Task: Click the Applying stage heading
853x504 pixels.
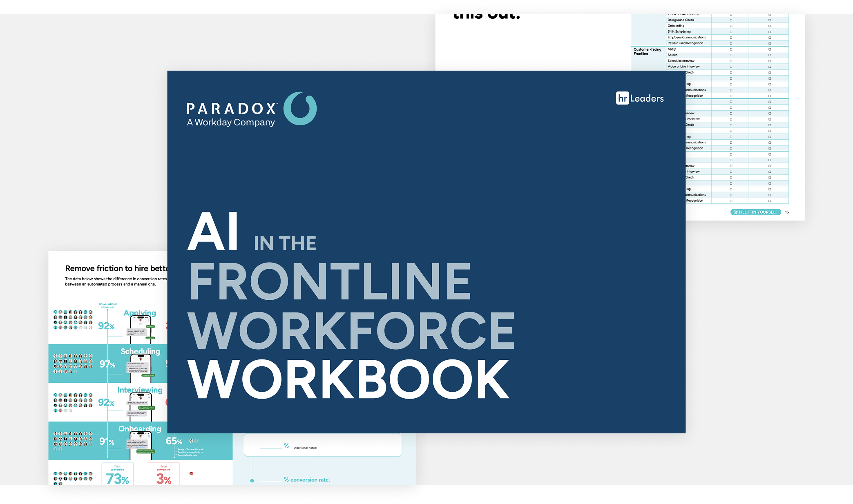Action: click(140, 313)
